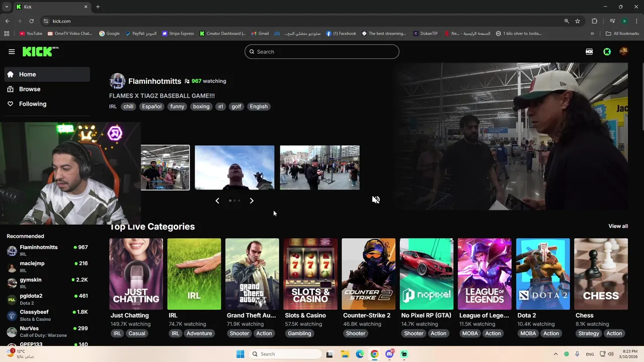Select the boxing tag
The height and width of the screenshot is (362, 644).
[x=201, y=107]
